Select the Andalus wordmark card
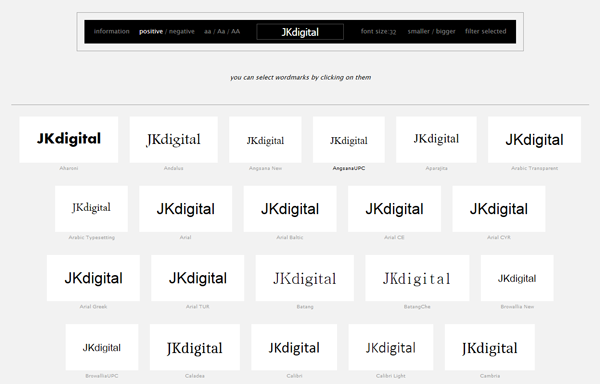 pyautogui.click(x=174, y=140)
